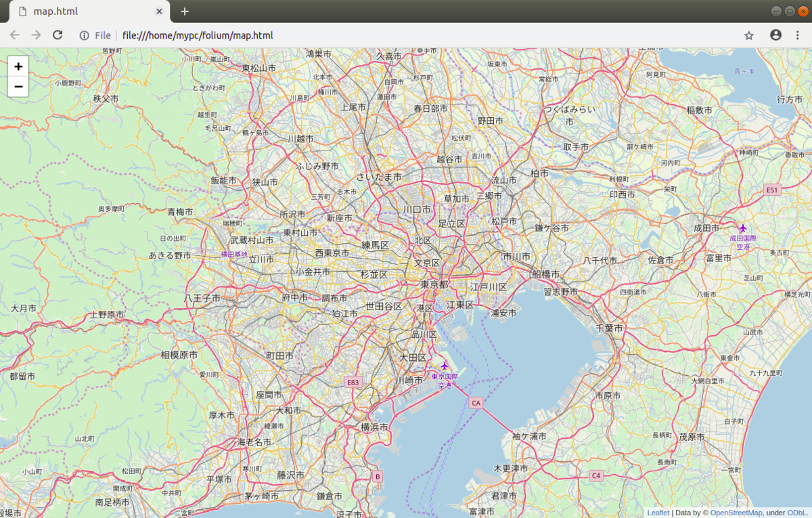Click the 上野原市 label
This screenshot has width=812, height=518.
click(107, 315)
